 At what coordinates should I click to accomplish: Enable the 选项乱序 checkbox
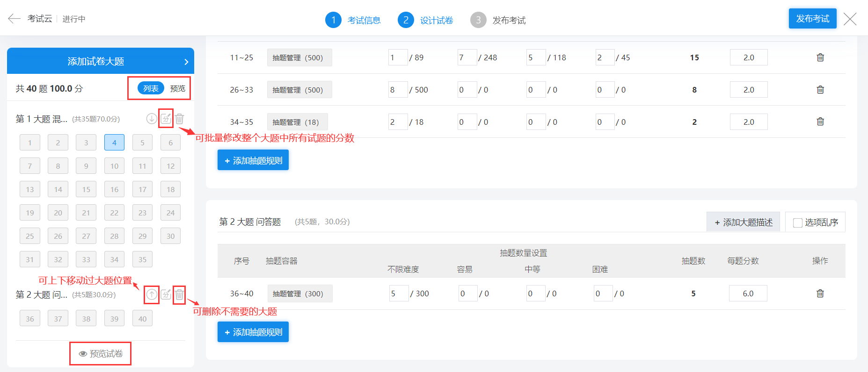798,223
